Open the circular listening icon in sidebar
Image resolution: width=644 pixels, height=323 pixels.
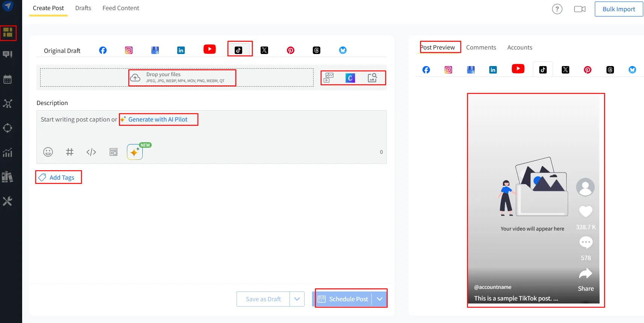click(x=8, y=128)
